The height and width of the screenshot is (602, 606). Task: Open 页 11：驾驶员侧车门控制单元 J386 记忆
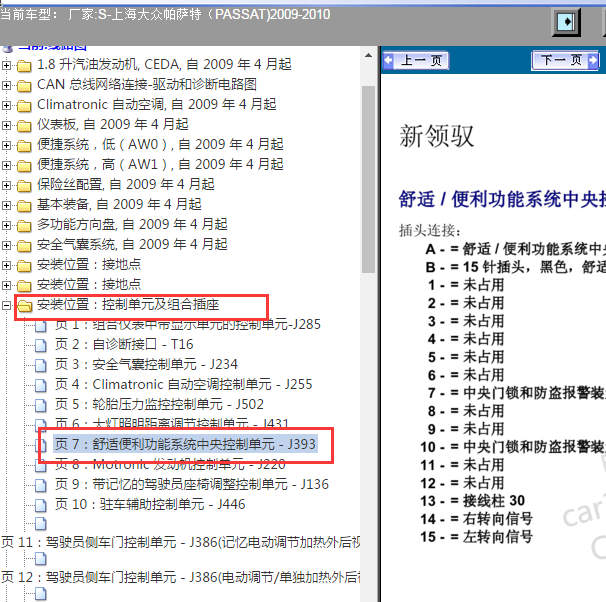pyautogui.click(x=181, y=542)
